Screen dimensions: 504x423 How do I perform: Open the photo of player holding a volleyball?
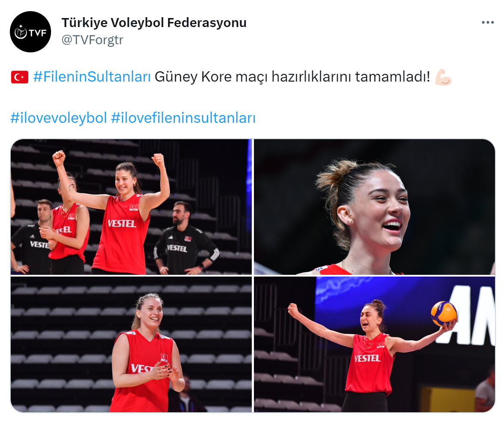tap(374, 344)
